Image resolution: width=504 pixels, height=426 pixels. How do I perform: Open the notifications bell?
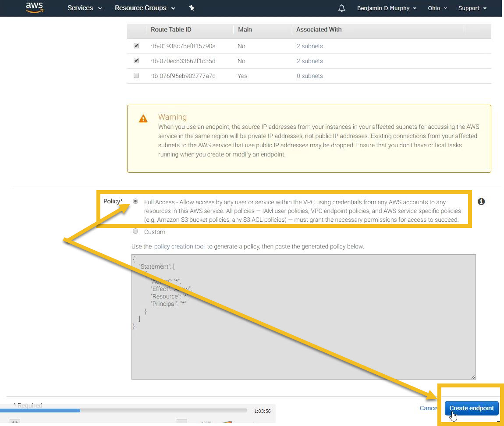342,8
